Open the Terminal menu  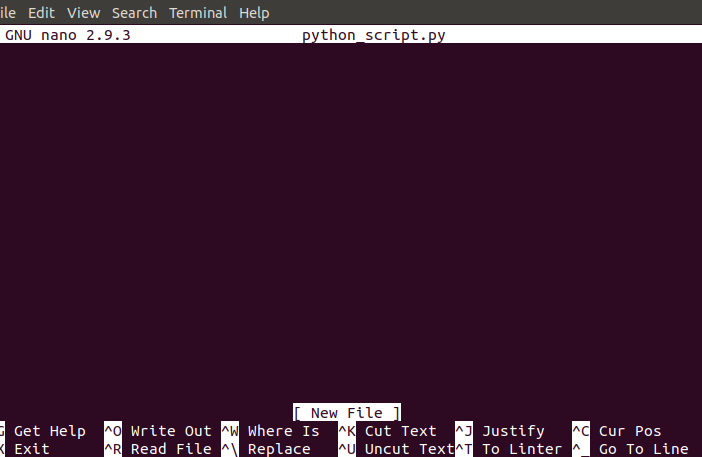click(198, 13)
